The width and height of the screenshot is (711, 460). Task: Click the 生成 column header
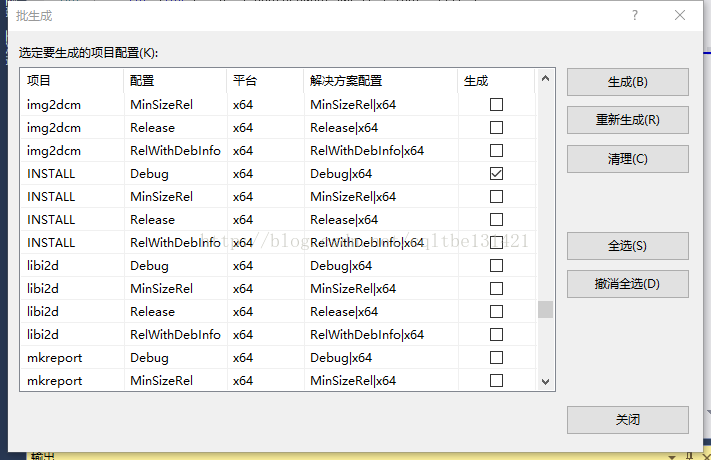point(497,81)
